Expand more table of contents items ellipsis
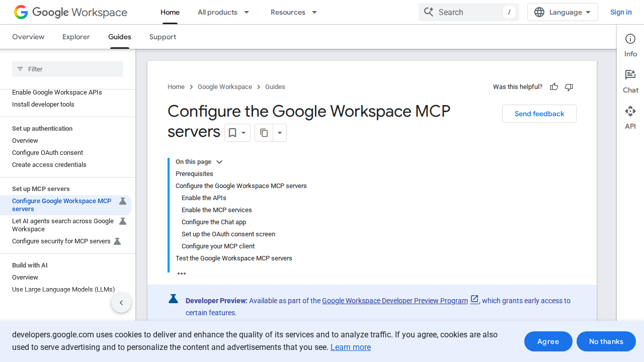This screenshot has width=644, height=362. 182,274
